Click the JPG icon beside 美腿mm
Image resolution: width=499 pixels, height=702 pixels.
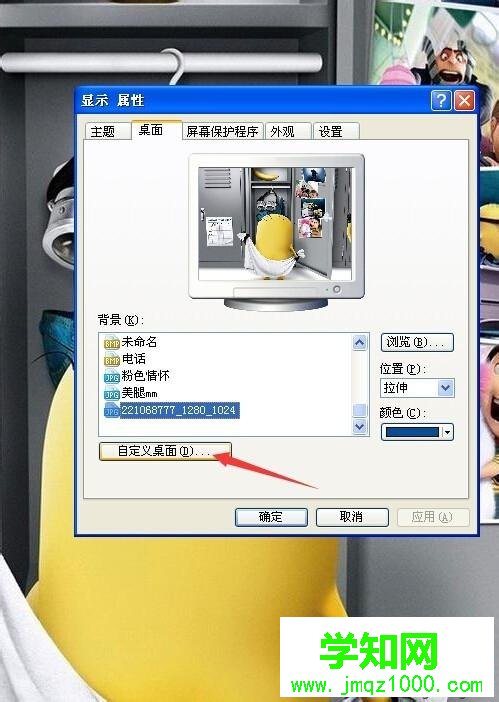click(111, 394)
